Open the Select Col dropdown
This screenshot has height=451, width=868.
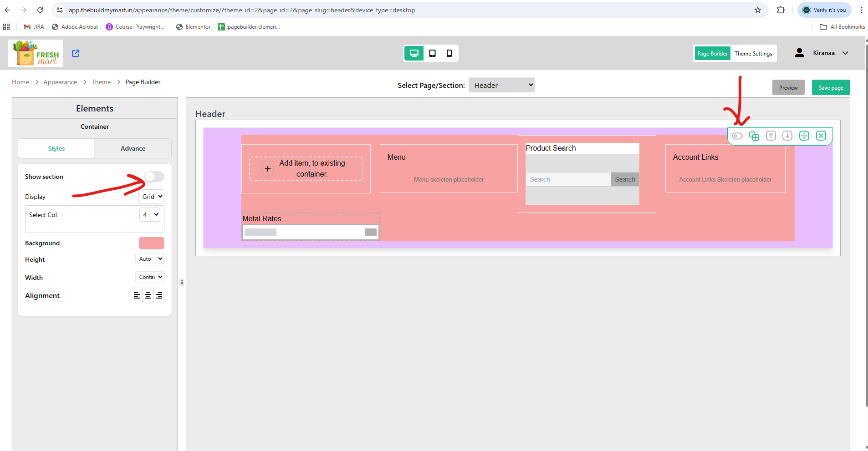(x=150, y=215)
